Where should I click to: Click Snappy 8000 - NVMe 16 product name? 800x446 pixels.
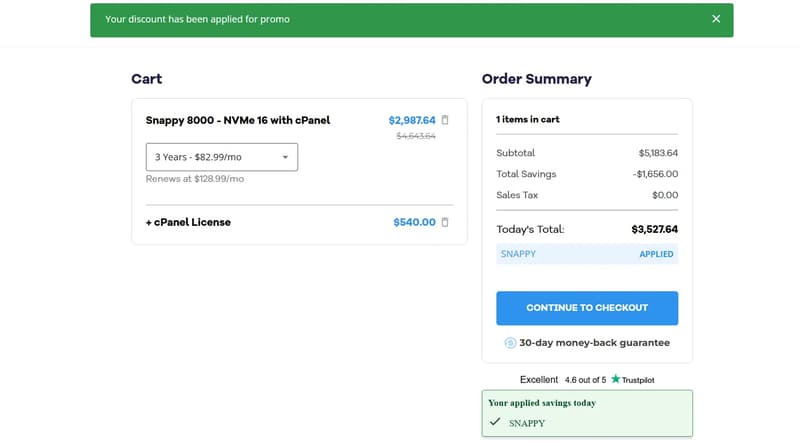(x=238, y=120)
